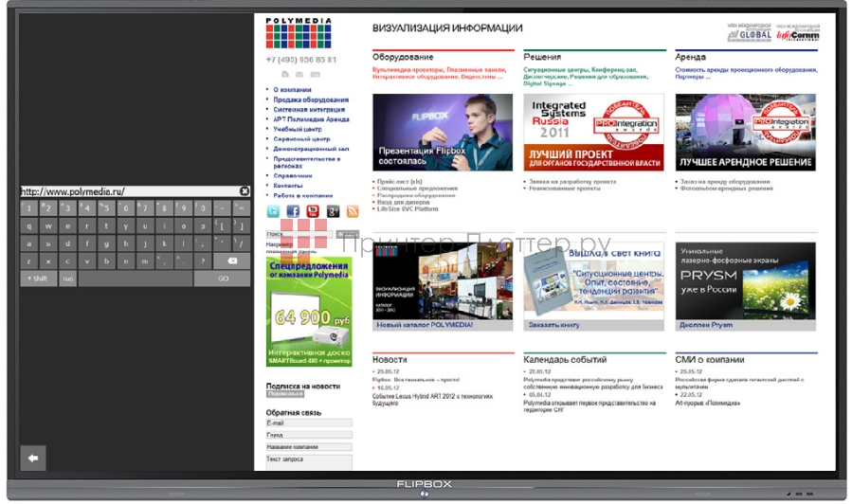This screenshot has height=504, width=852.
Task: Switch keyboard language with the rus key
Action: tap(68, 279)
